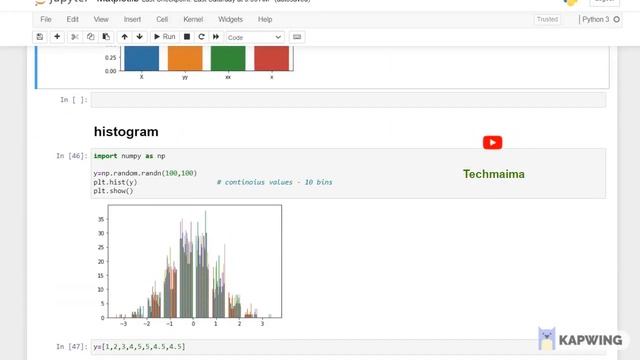The image size is (640, 360).
Task: Click the import numpy as np line
Action: click(x=129, y=156)
